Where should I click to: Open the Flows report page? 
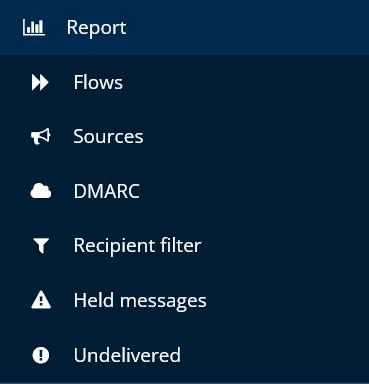(x=184, y=82)
